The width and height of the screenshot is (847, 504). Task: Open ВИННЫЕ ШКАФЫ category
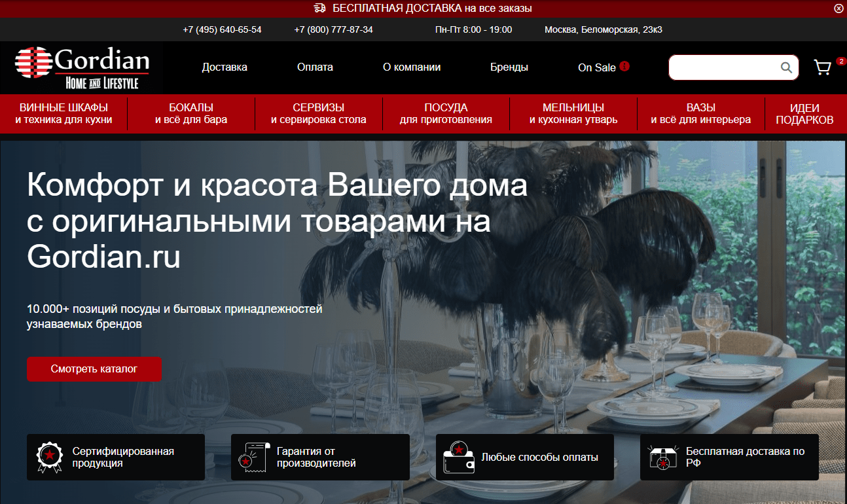click(x=63, y=114)
